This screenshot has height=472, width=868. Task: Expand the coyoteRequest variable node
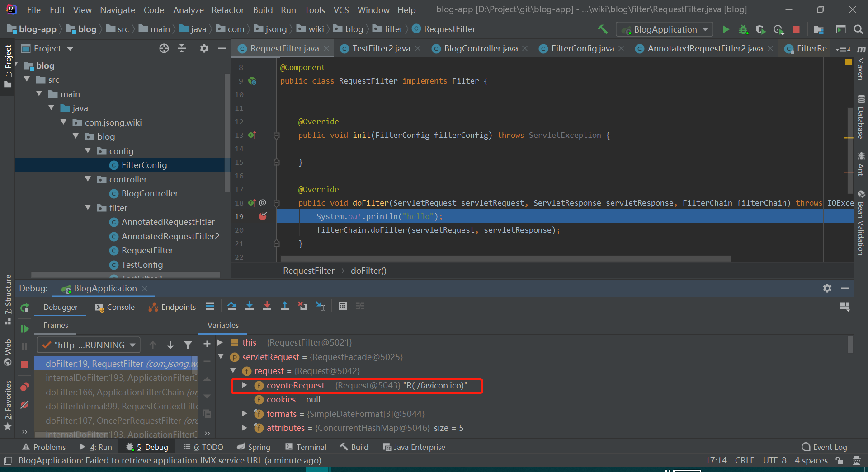point(245,385)
